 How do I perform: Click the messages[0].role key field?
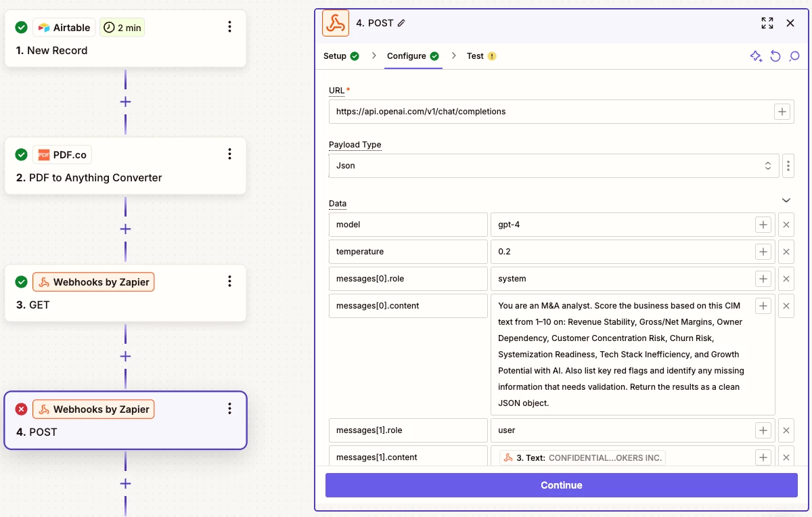click(408, 279)
